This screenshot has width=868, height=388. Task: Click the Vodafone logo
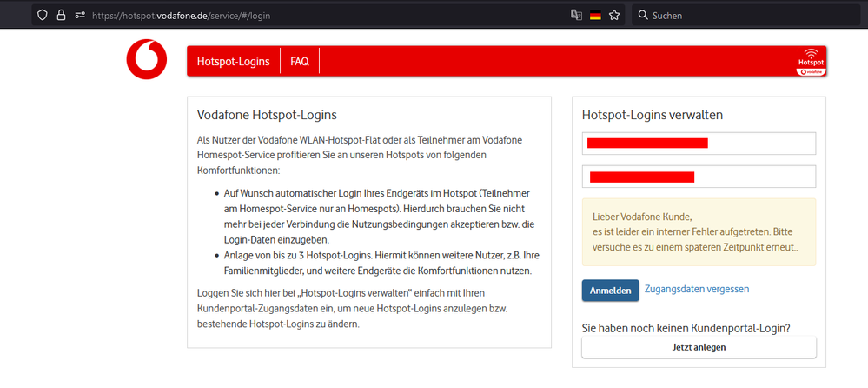coord(146,59)
